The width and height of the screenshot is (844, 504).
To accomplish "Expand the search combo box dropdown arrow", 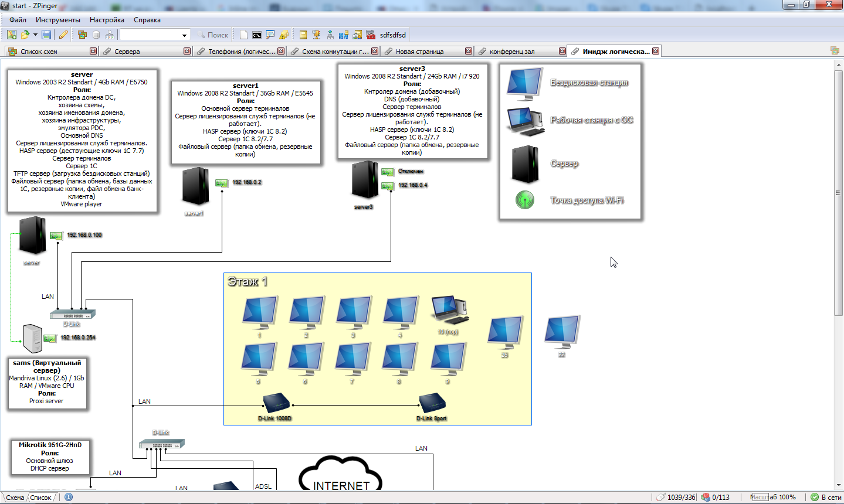I will 185,35.
